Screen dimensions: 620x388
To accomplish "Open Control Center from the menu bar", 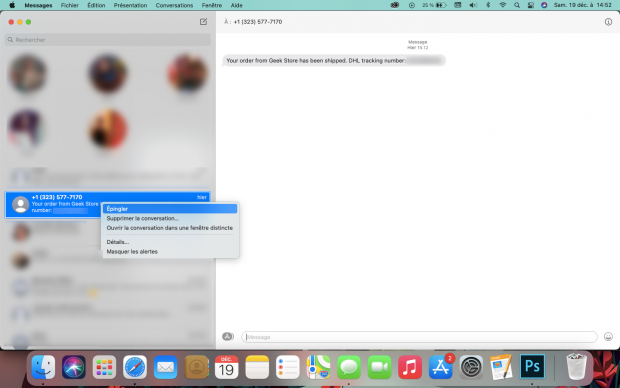I will click(x=531, y=5).
